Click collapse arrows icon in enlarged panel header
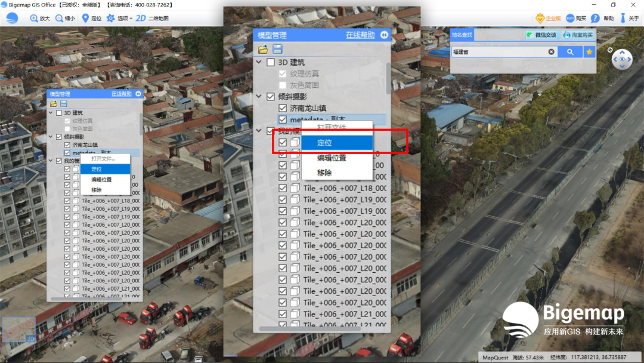 384,35
